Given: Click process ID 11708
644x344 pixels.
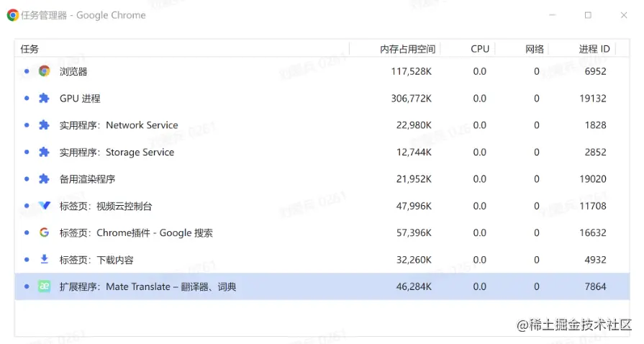Looking at the screenshot, I should (593, 206).
